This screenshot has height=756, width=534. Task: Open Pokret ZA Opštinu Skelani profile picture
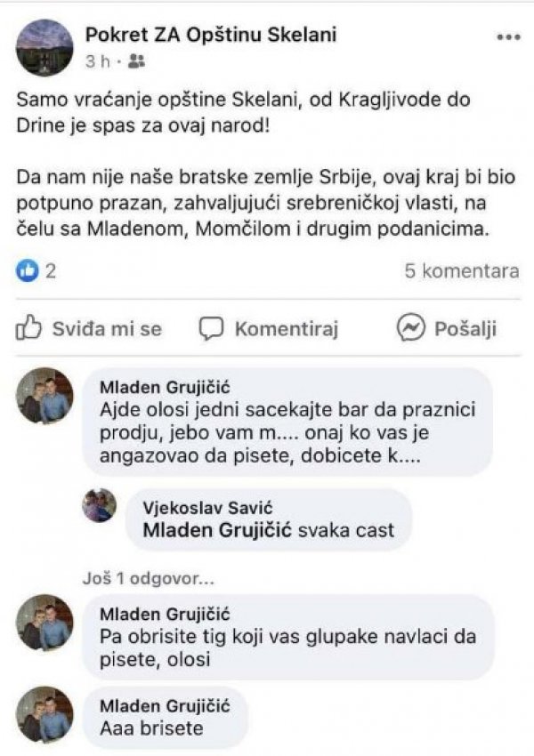point(44,47)
